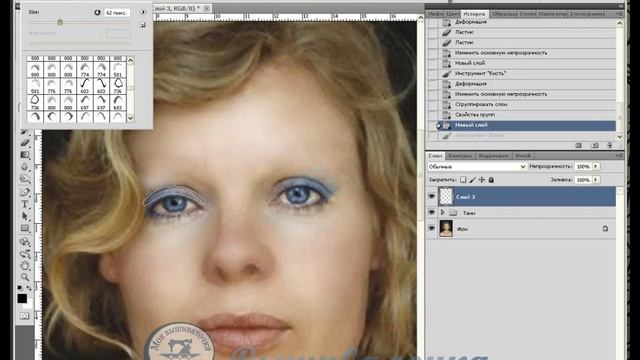Click the brush Size slider handle
The height and width of the screenshot is (360, 640).
click(x=60, y=22)
